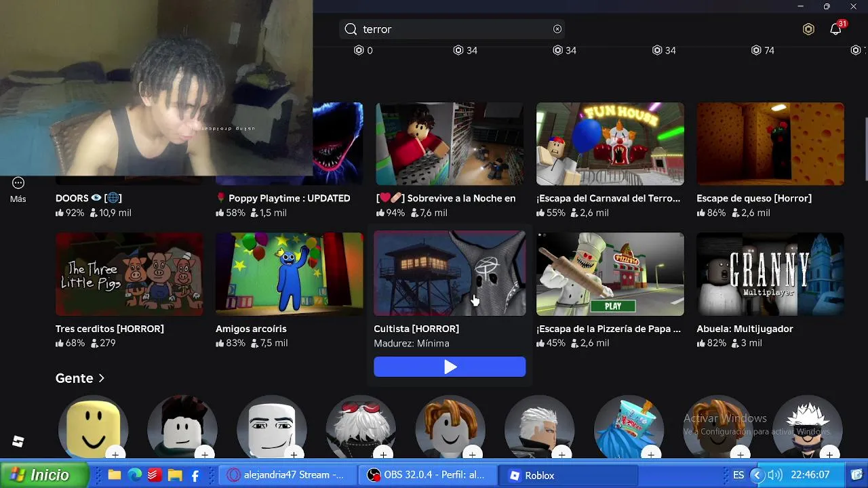
Task: Open the Fun House carnival thumbnail
Action: (610, 144)
